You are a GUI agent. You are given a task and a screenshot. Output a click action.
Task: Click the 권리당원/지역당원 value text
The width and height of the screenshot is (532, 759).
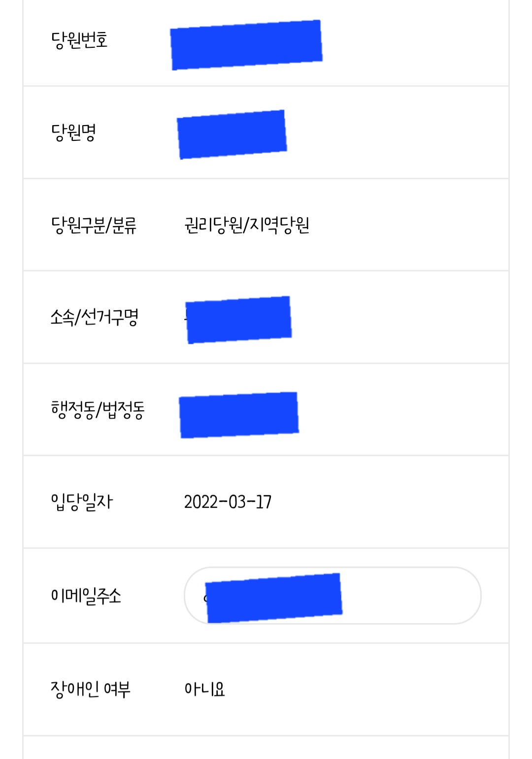(247, 225)
